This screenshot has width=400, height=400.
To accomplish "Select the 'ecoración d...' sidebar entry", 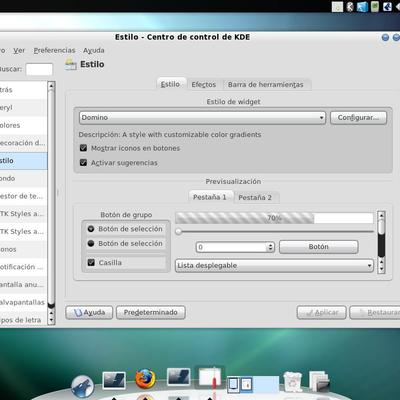I will [23, 143].
